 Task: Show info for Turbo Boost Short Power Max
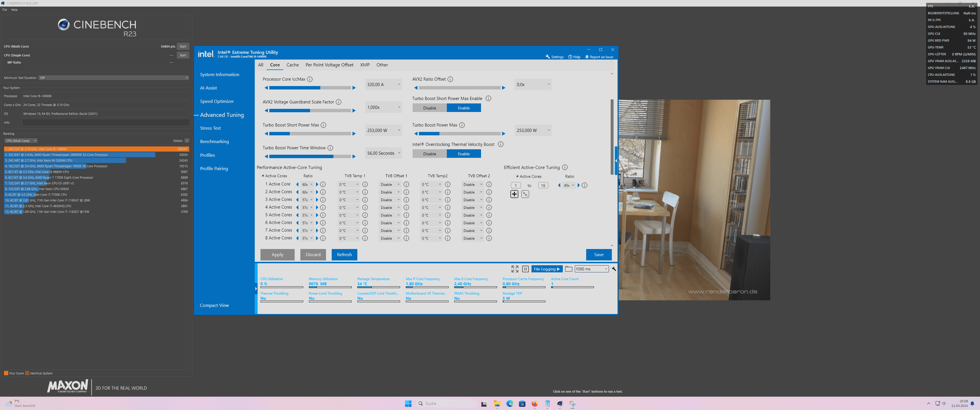pos(323,125)
